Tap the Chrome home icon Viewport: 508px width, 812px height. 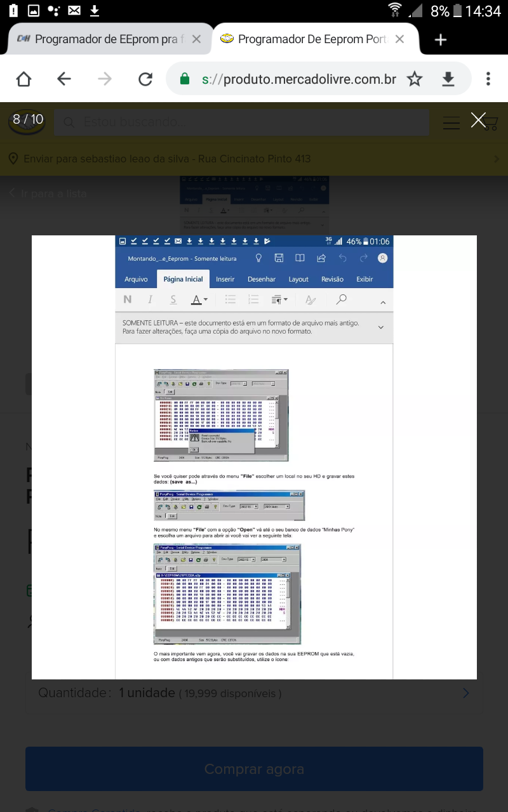click(23, 79)
